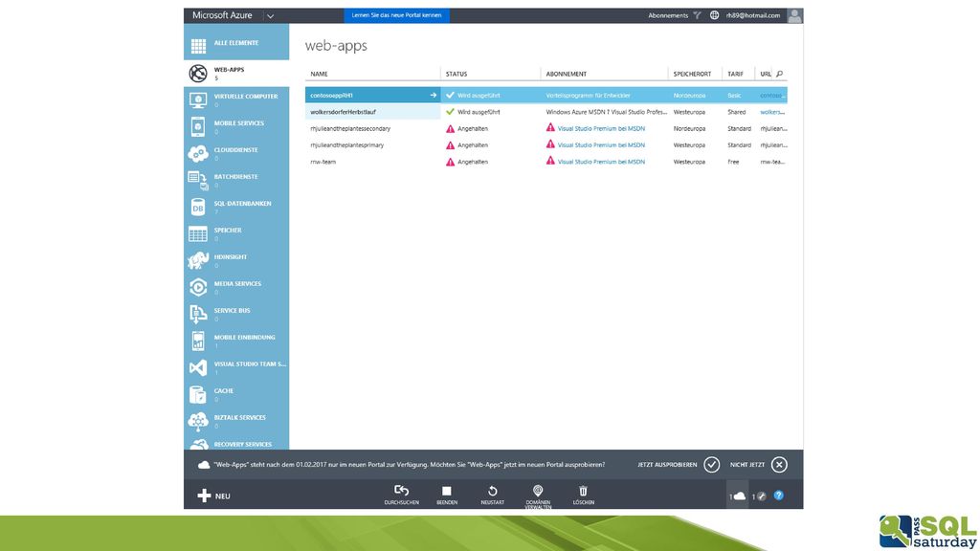Click the Neu plus button
This screenshot has width=980, height=551.
pos(213,496)
